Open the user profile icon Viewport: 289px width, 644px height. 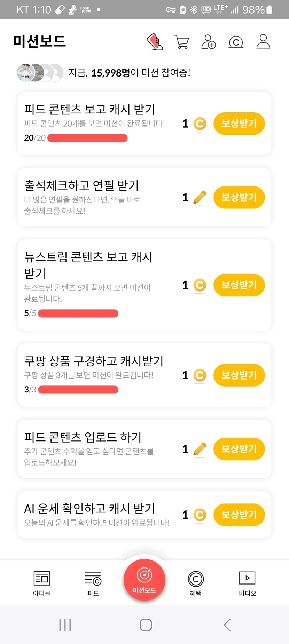(263, 42)
